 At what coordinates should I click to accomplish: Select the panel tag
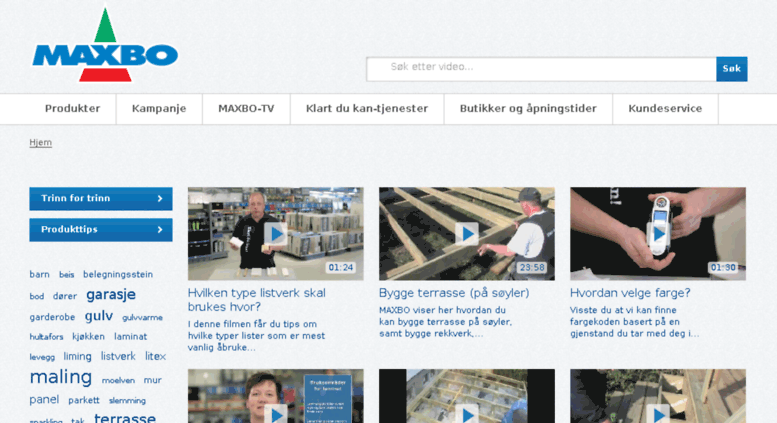coord(44,399)
